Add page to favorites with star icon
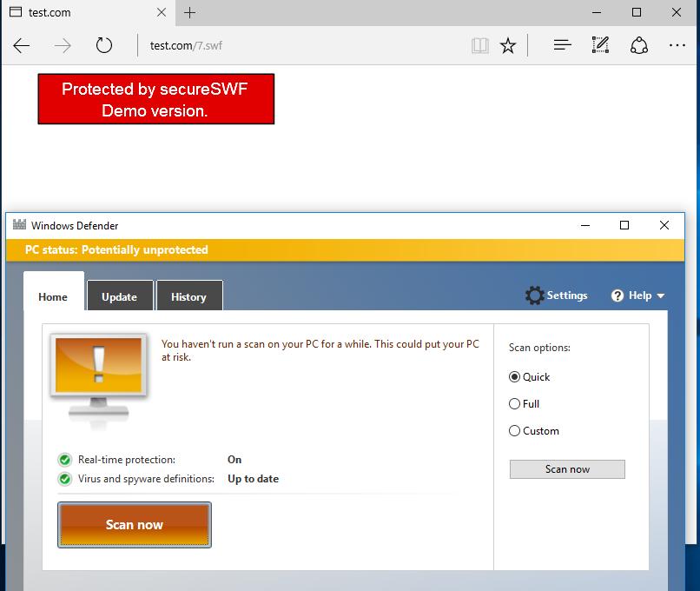Image resolution: width=700 pixels, height=591 pixels. pos(508,45)
